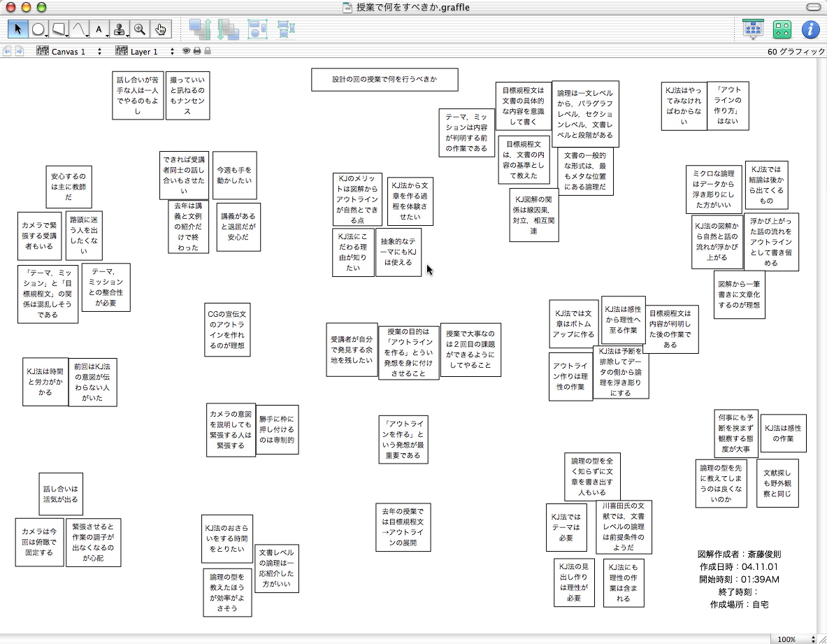Select the arrow selection tool
The image size is (827, 644).
coord(18,29)
